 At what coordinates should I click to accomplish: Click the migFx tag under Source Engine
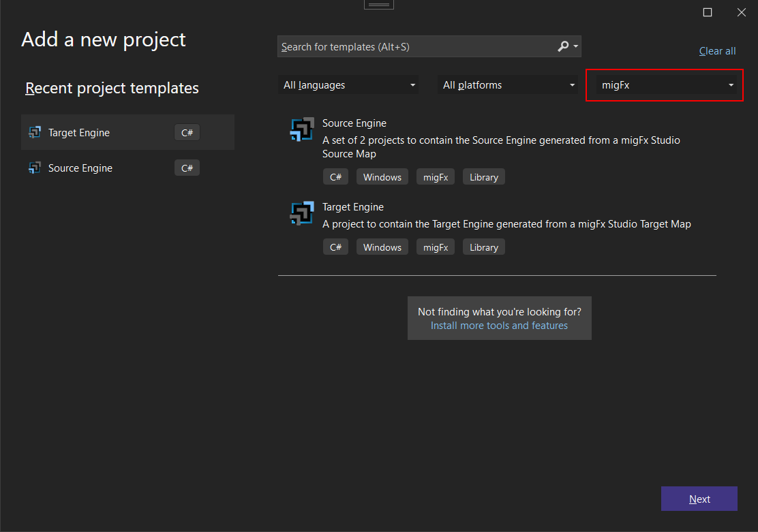pos(435,176)
